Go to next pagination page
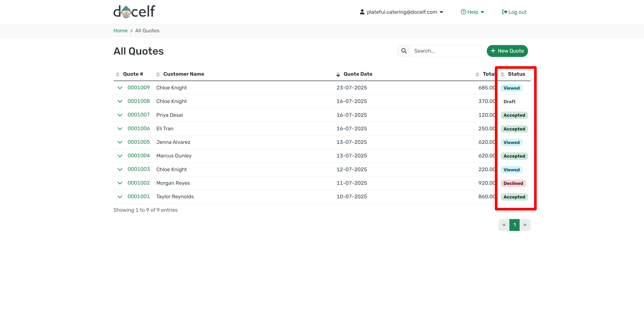644x311 pixels. 525,225
